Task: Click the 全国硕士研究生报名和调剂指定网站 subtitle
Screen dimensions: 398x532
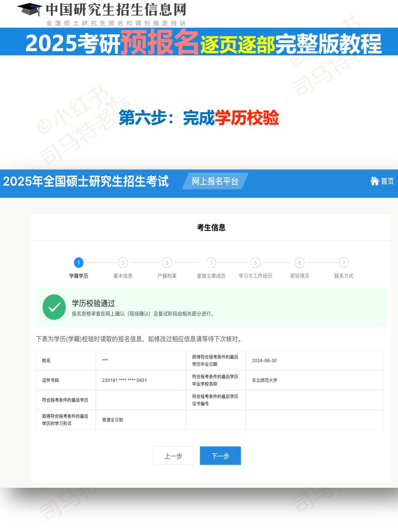Action: [x=116, y=23]
